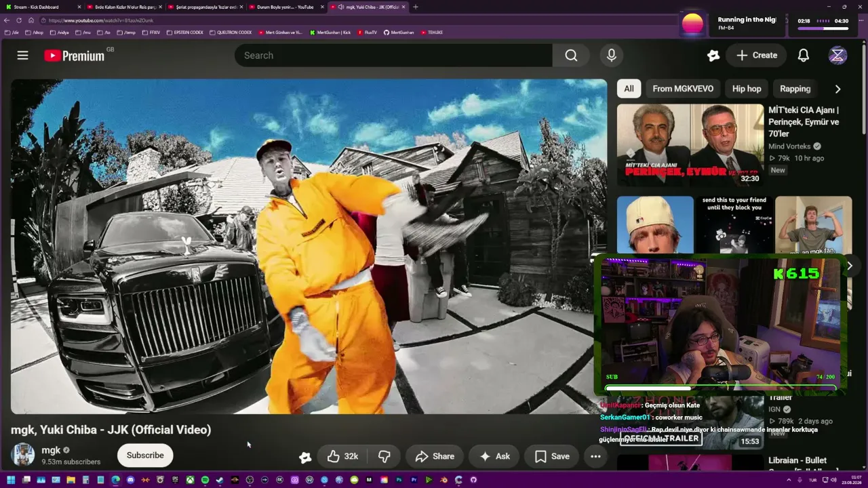The image size is (868, 488).
Task: Open Steam from the taskbar
Action: click(x=220, y=480)
